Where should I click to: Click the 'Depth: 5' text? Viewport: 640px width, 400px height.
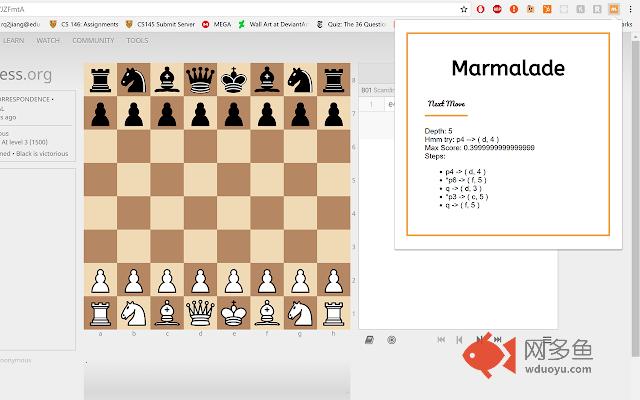pyautogui.click(x=438, y=131)
